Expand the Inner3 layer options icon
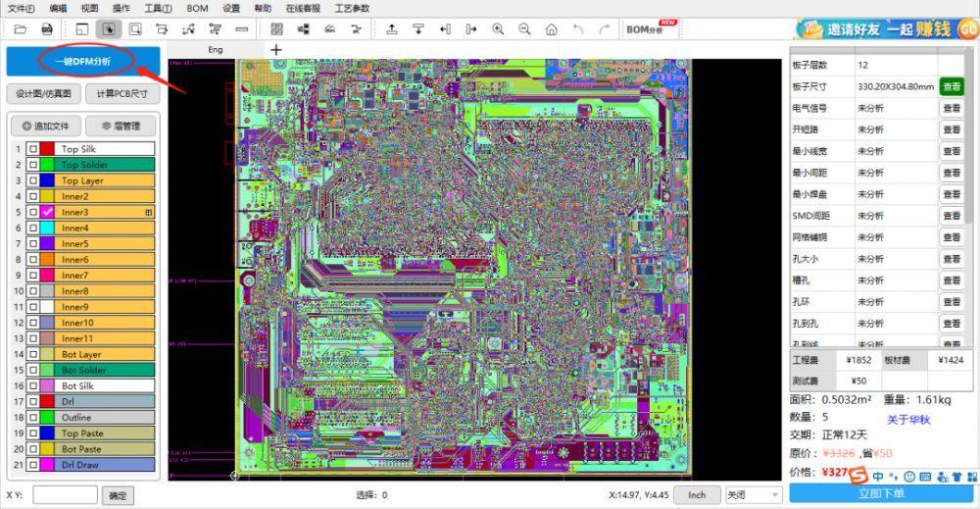Image resolution: width=980 pixels, height=509 pixels. pyautogui.click(x=149, y=213)
